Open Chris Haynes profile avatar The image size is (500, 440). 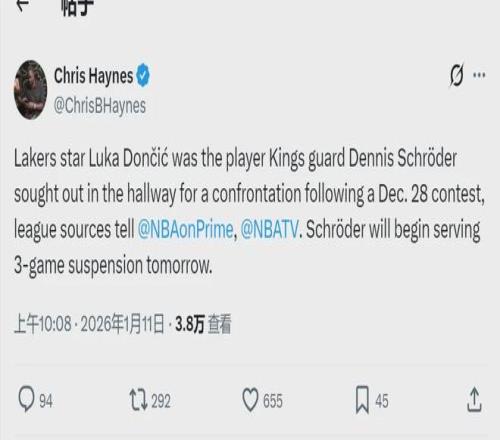[x=30, y=90]
